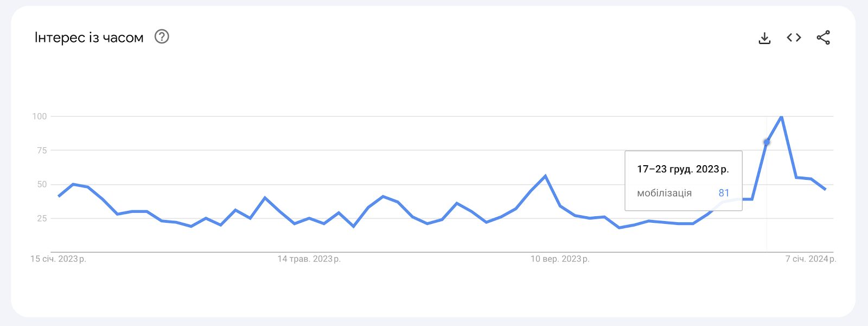Click the 25 label on the vertical axis
The width and height of the screenshot is (868, 326).
point(42,218)
